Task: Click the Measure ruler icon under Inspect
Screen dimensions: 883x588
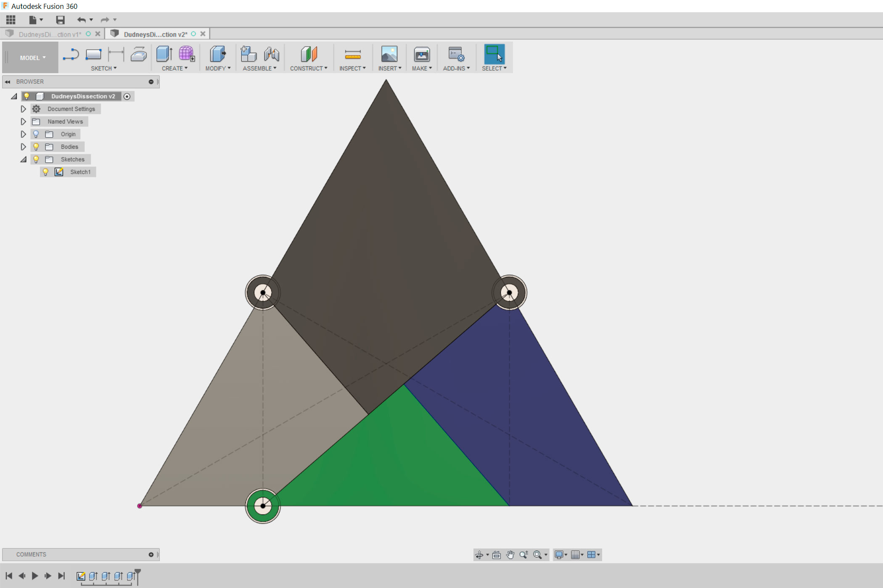Action: click(352, 54)
